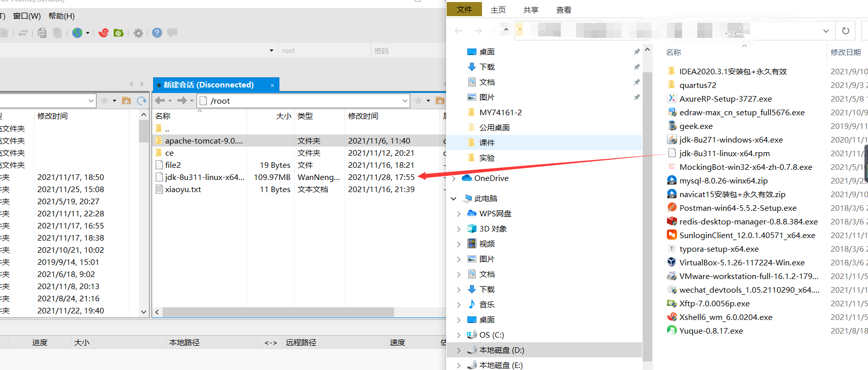Open the globe icon dropdown arrow in toolbar
Image resolution: width=868 pixels, height=370 pixels.
click(88, 33)
